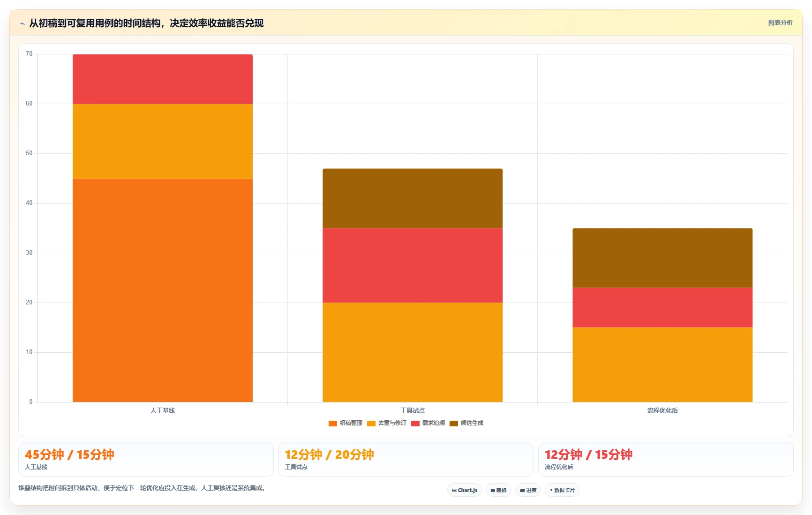Screen dimensions: 812x515
Task: Toggle the 需求追溯 legend item
Action: (x=428, y=423)
